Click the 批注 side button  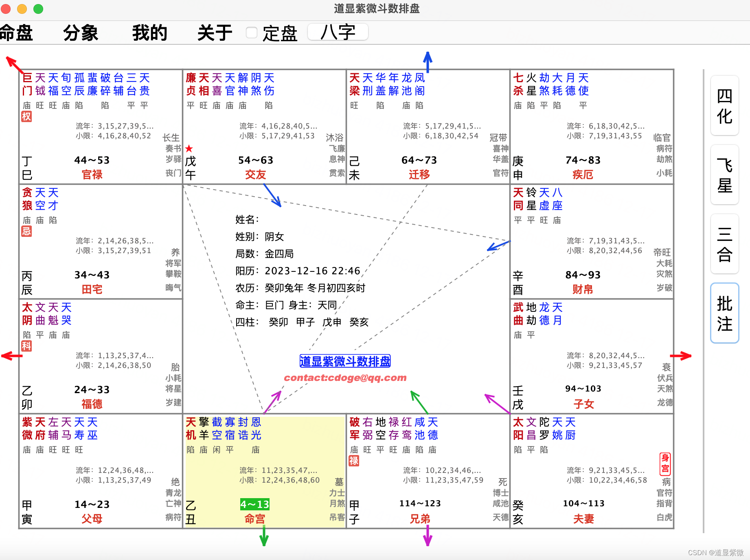[724, 313]
